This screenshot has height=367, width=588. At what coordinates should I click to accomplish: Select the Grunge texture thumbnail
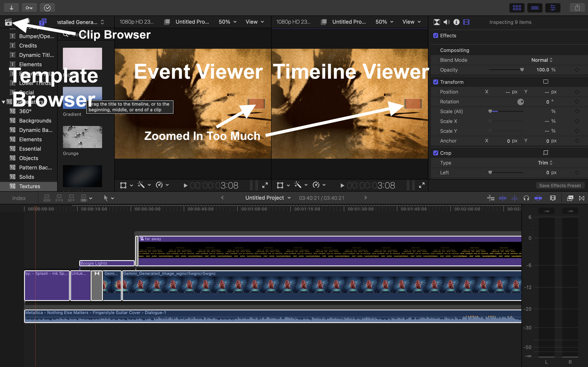(82, 137)
